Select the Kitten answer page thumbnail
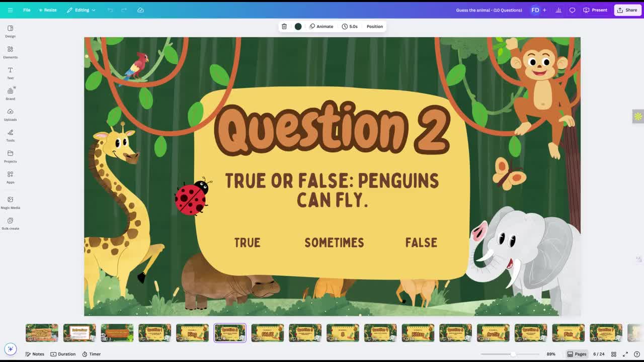 (418, 333)
